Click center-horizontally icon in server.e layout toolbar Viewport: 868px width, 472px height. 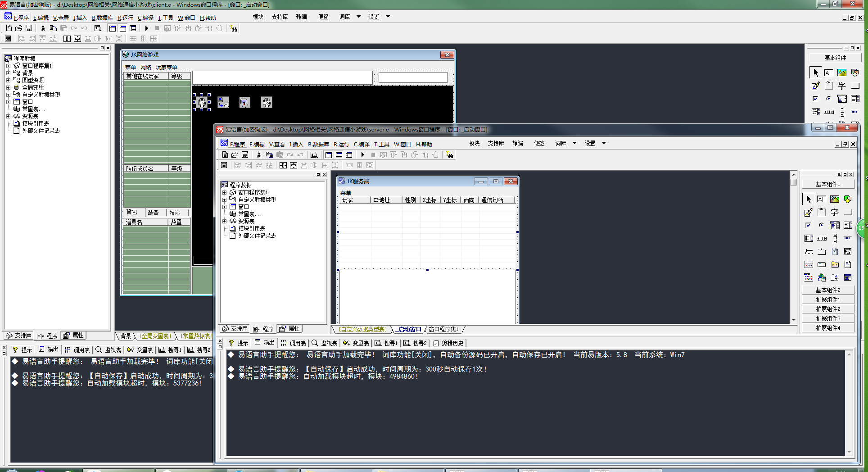[283, 165]
